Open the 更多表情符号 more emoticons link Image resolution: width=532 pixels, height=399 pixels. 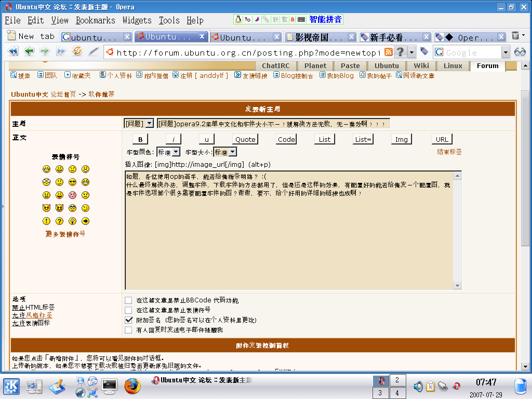click(65, 234)
